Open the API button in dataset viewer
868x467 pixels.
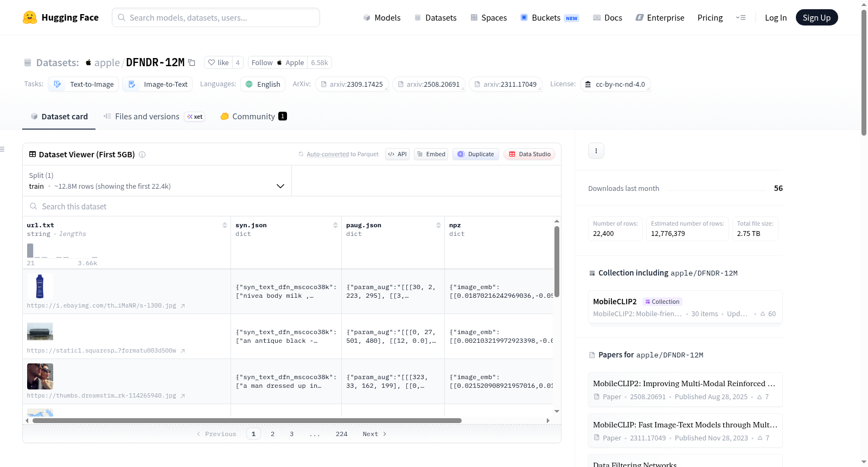click(x=397, y=154)
